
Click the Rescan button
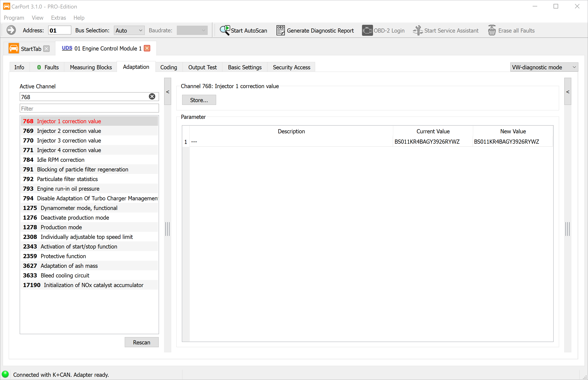[x=141, y=342]
